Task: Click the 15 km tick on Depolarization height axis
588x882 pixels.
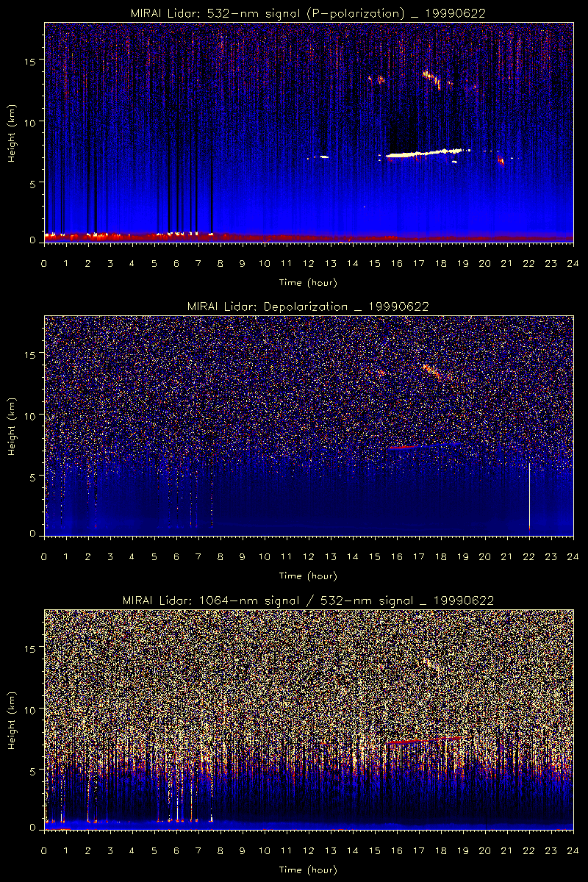Action: tap(32, 354)
